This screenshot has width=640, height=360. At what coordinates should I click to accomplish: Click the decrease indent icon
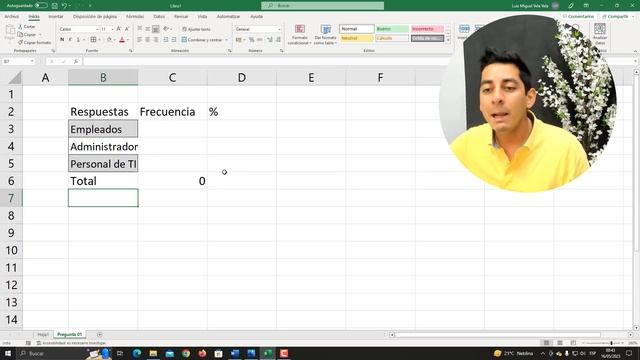(x=166, y=40)
